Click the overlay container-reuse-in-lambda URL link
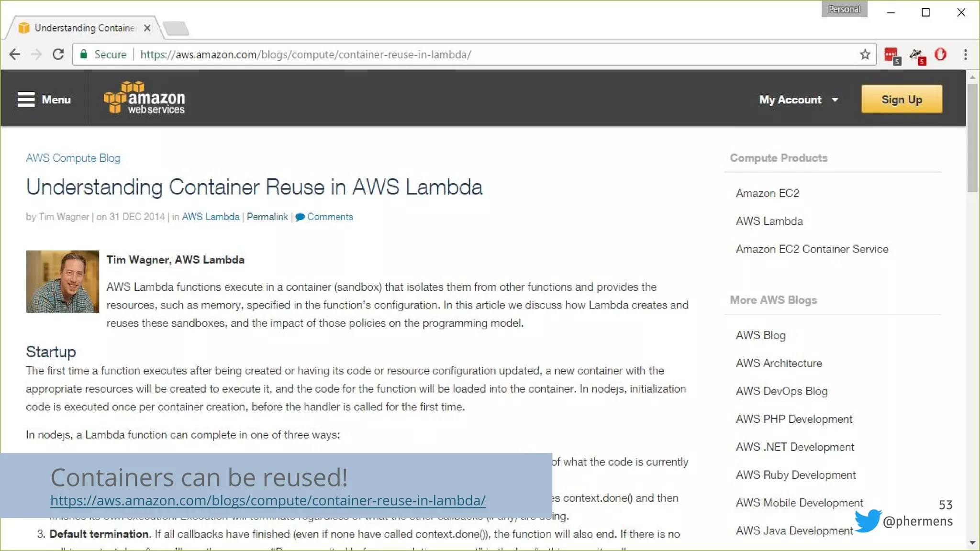The image size is (980, 551). point(268,500)
